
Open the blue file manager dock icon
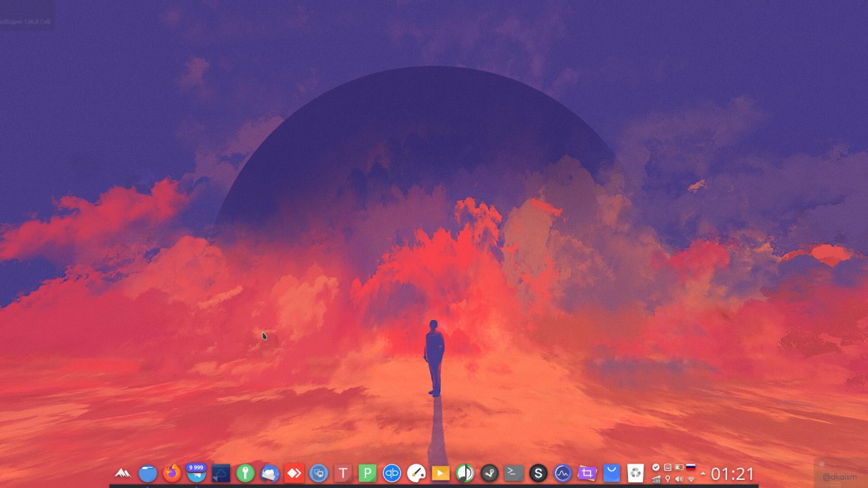[148, 473]
